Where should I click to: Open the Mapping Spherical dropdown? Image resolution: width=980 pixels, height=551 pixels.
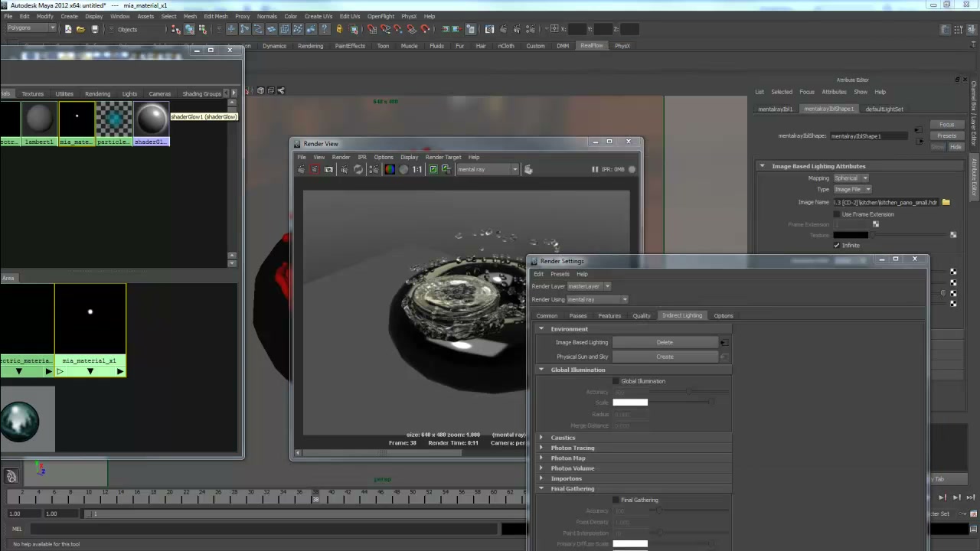click(851, 178)
